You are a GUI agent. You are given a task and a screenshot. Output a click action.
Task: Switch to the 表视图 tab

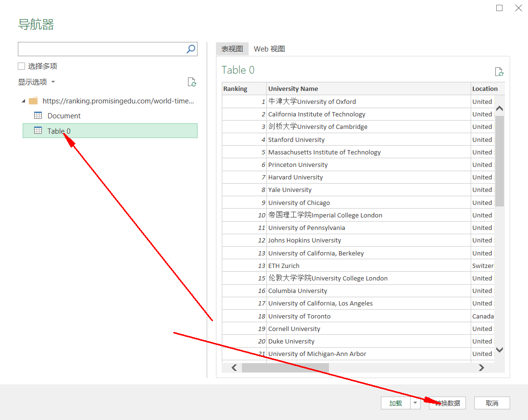(x=232, y=49)
